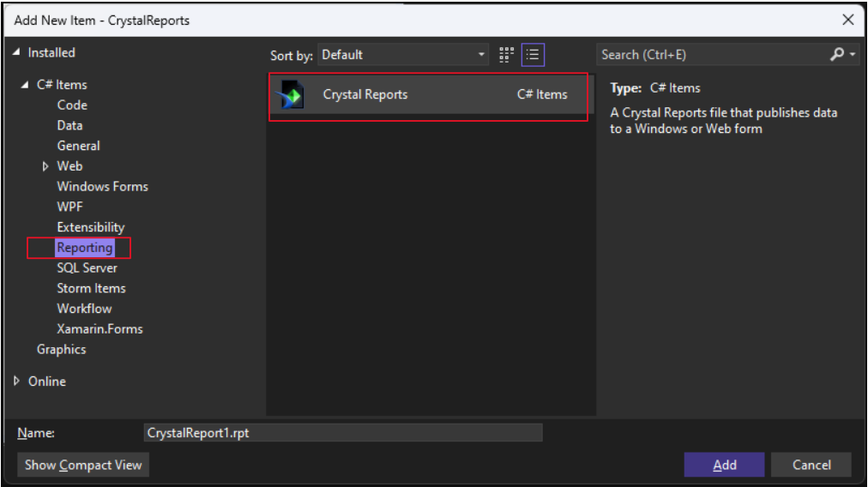This screenshot has height=487, width=868.
Task: Select the Graphics category
Action: [62, 350]
